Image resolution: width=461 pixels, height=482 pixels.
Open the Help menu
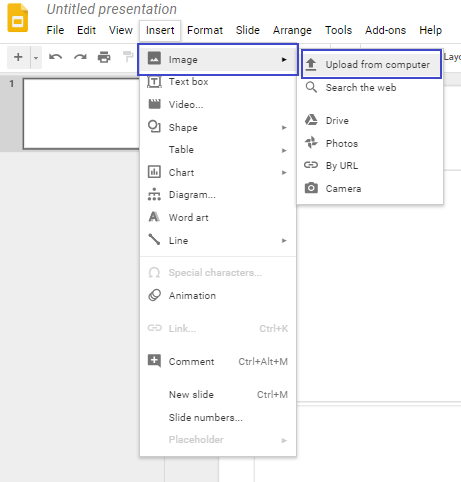(x=430, y=30)
